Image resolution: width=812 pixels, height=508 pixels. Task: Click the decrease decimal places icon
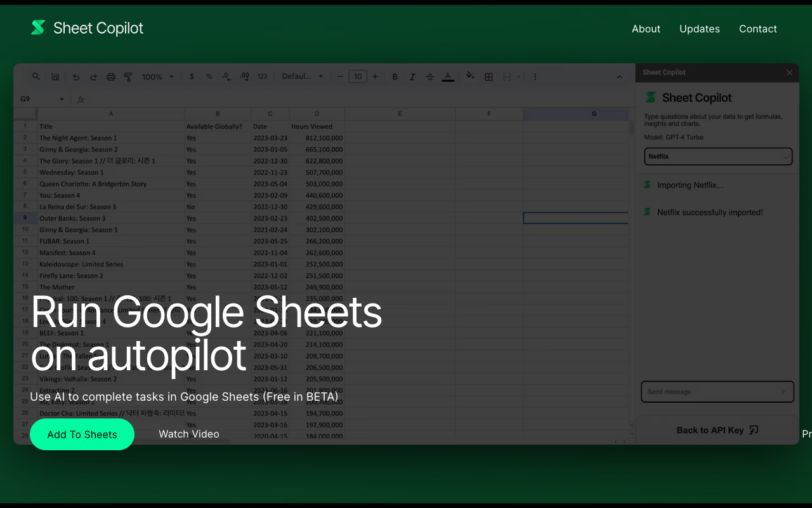tap(226, 76)
